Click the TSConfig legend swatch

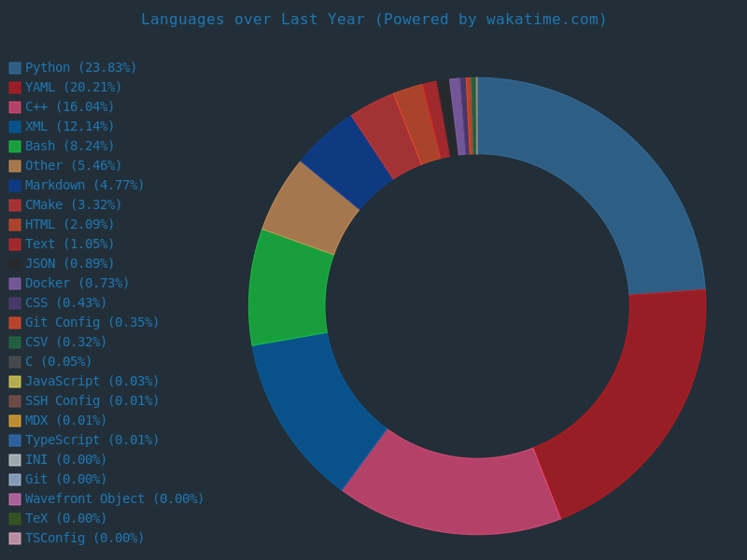coord(15,539)
